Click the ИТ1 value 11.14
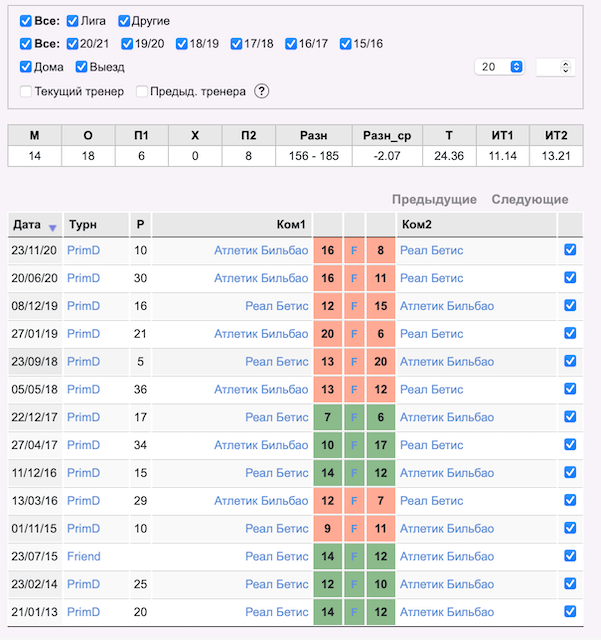601x640 pixels. pos(502,156)
